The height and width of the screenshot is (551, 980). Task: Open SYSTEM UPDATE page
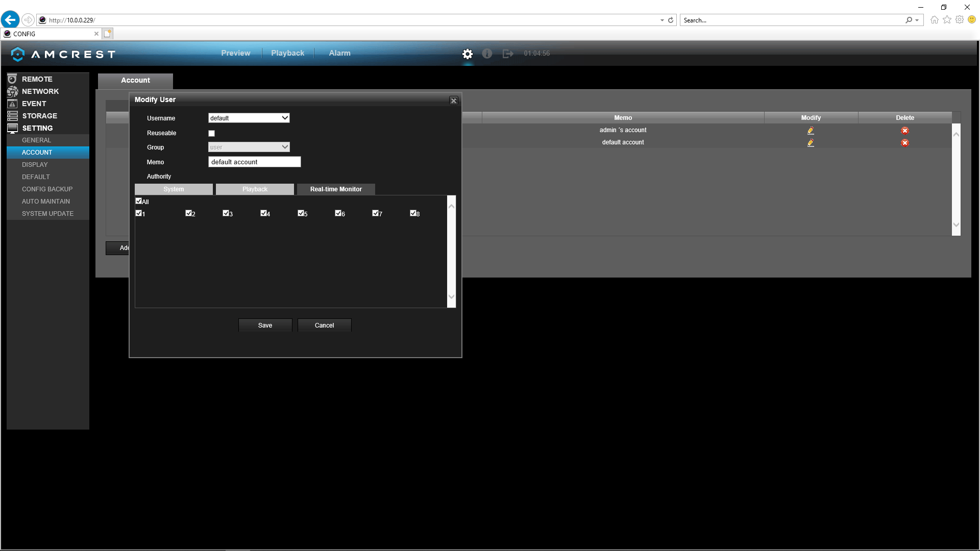[48, 214]
